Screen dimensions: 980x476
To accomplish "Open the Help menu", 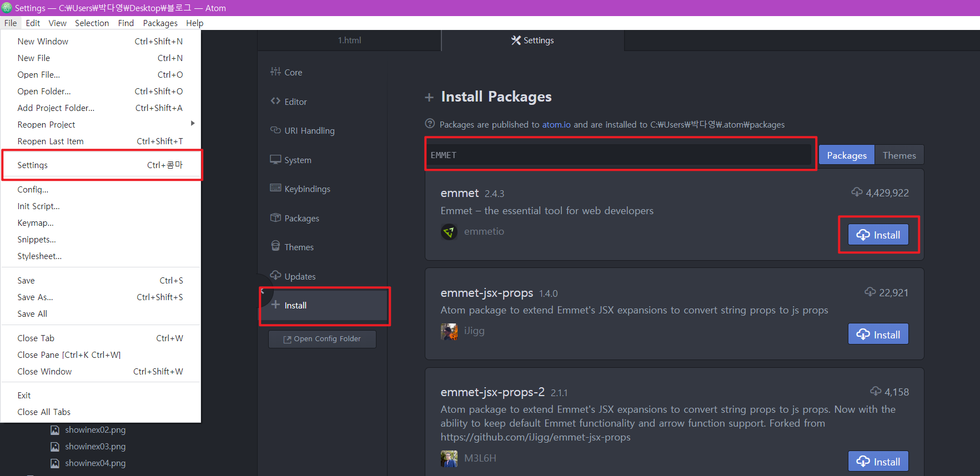I will pos(194,23).
